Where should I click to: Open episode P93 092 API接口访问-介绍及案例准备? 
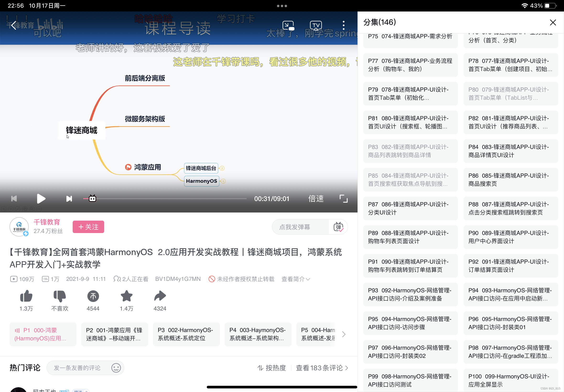coord(410,294)
